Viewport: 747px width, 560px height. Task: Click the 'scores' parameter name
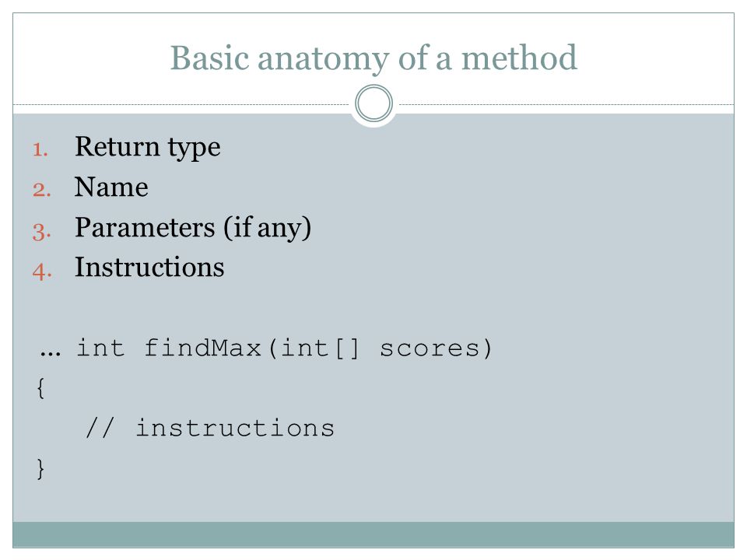coord(430,349)
